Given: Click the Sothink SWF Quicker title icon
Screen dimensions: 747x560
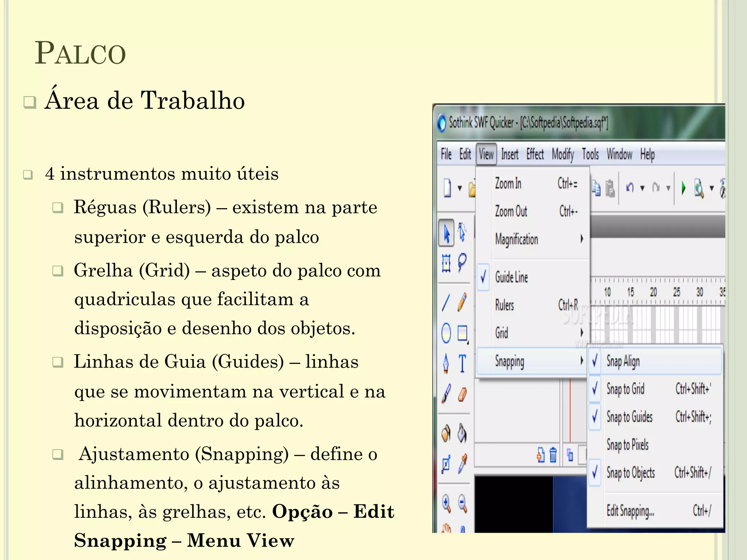Looking at the screenshot, I should tap(442, 123).
